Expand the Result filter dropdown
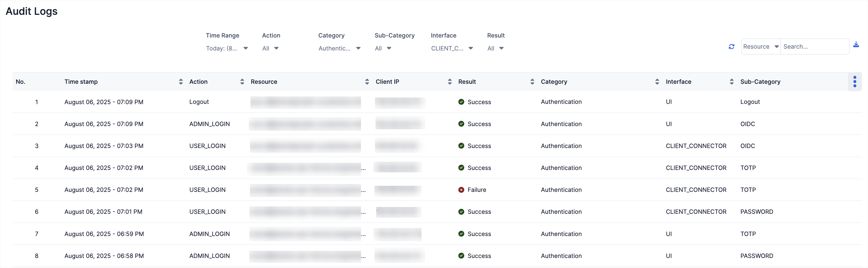Screen dimensions: 868x268 pyautogui.click(x=495, y=48)
